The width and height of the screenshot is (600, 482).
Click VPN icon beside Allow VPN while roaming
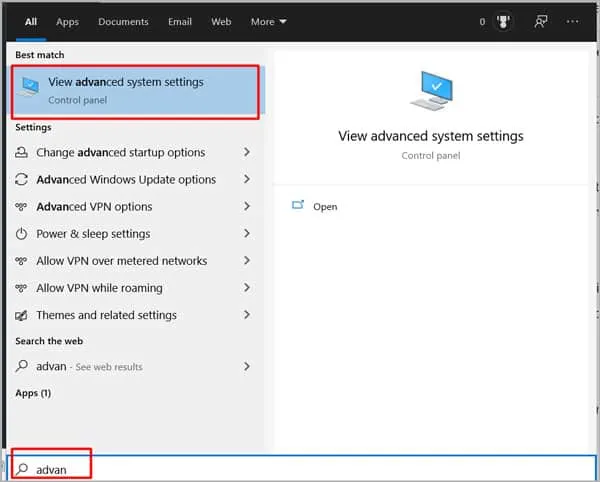[x=21, y=288]
